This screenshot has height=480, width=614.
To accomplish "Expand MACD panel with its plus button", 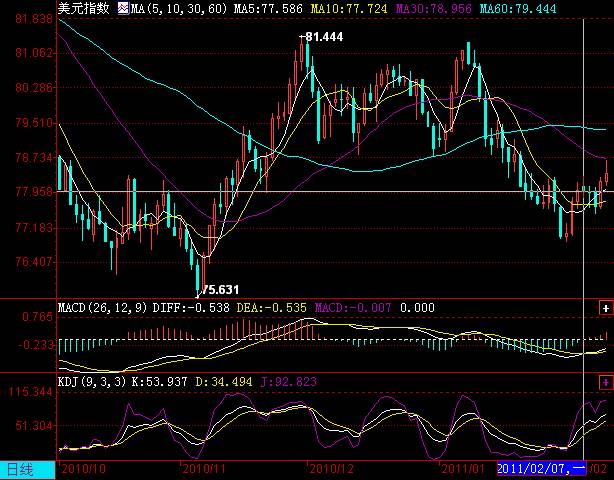I will pos(605,308).
